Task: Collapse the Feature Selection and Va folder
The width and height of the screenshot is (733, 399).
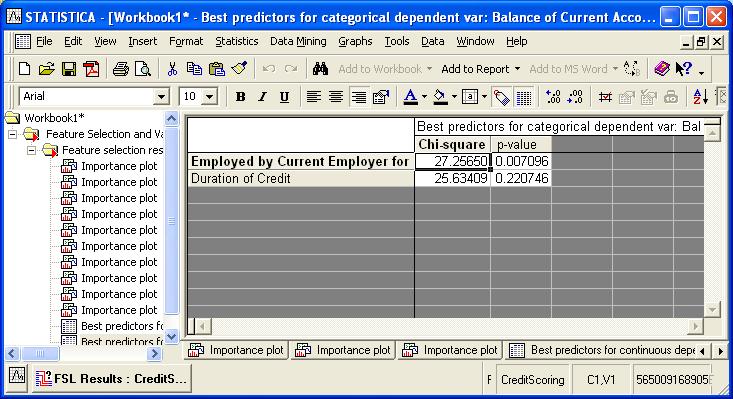Action: [13, 135]
